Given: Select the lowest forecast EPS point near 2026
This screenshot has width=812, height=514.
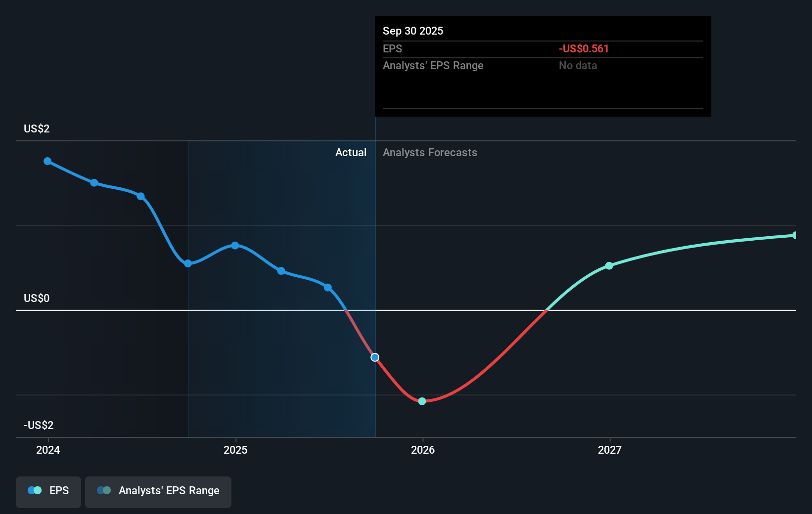Looking at the screenshot, I should 422,401.
